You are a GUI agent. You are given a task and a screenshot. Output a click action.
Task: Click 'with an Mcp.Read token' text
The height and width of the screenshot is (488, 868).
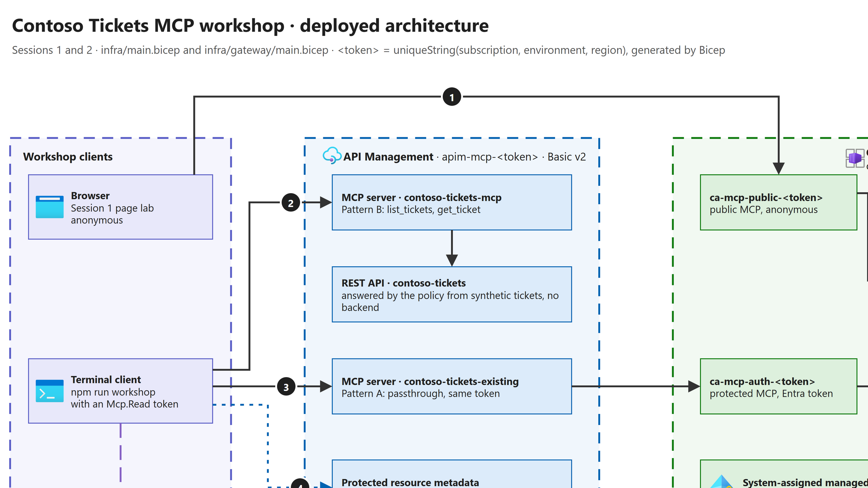[124, 404]
